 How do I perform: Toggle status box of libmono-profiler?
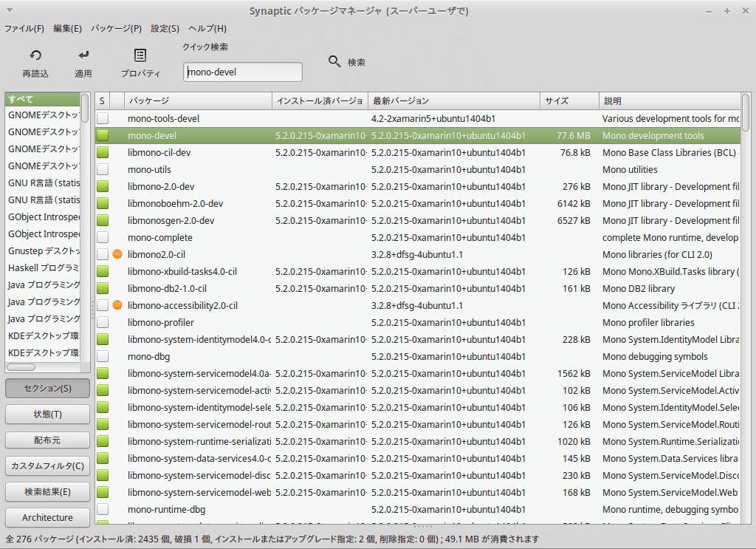point(102,322)
